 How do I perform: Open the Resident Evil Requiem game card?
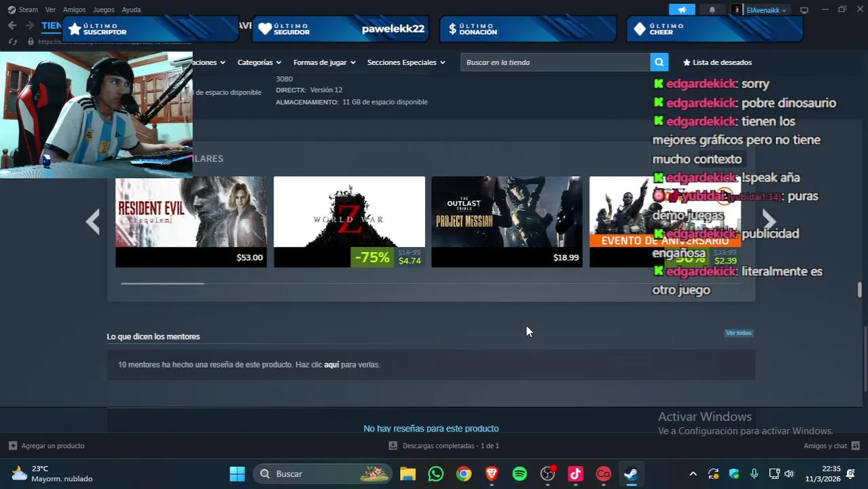[x=191, y=221]
